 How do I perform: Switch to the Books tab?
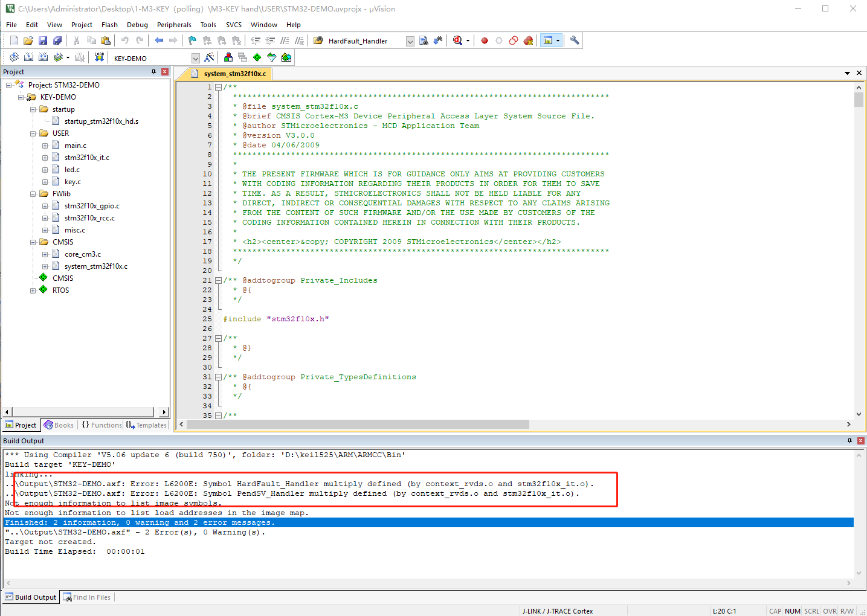(x=59, y=425)
